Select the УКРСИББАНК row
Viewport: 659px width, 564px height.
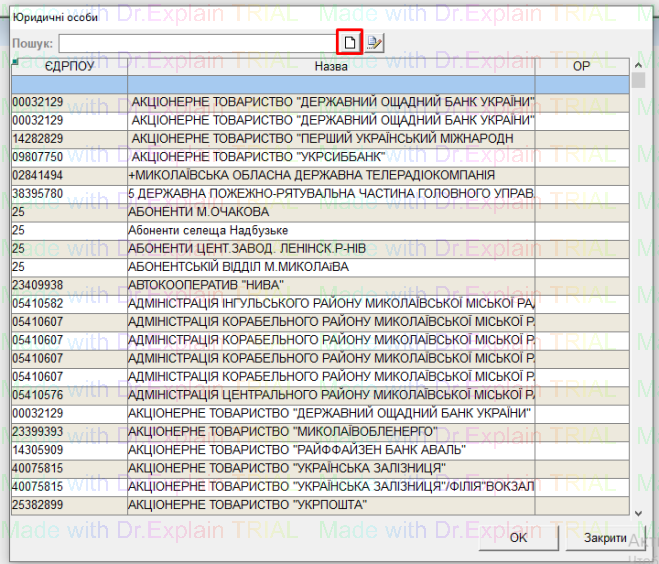tap(330, 157)
